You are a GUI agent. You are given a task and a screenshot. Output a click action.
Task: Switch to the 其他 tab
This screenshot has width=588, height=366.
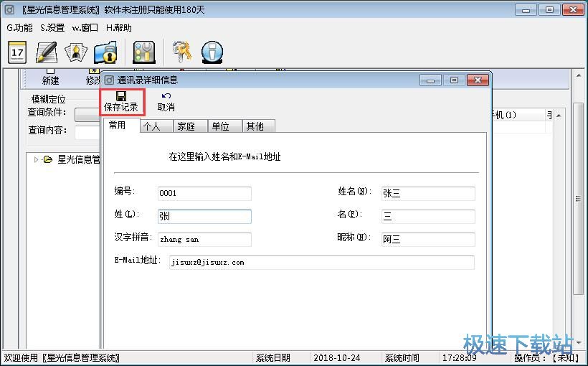(259, 126)
